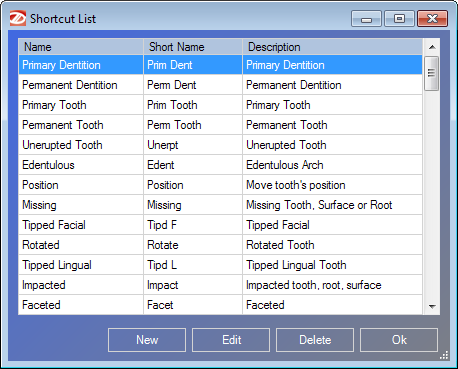The width and height of the screenshot is (458, 369).
Task: Maximize the Shortcut List window
Action: (399, 18)
